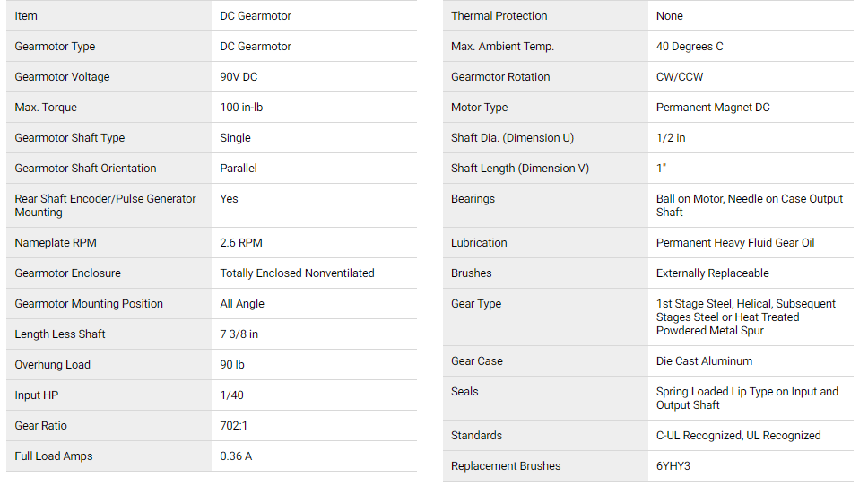
Task: Click the 'Thermal Protection' label
Action: coord(499,16)
